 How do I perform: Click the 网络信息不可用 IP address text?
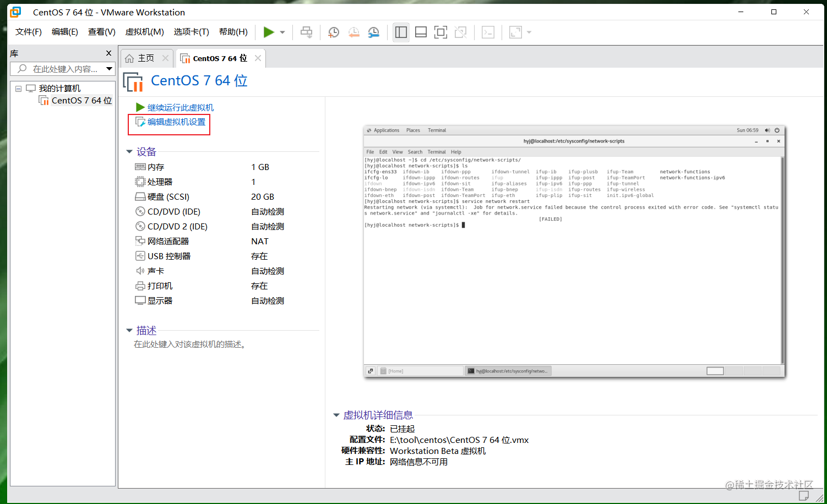[419, 462]
